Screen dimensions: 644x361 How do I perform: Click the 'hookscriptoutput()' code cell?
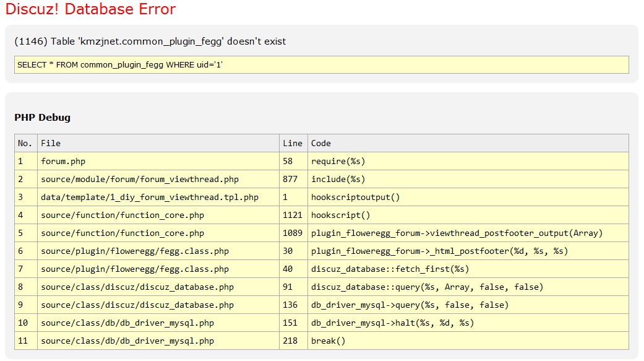point(468,198)
